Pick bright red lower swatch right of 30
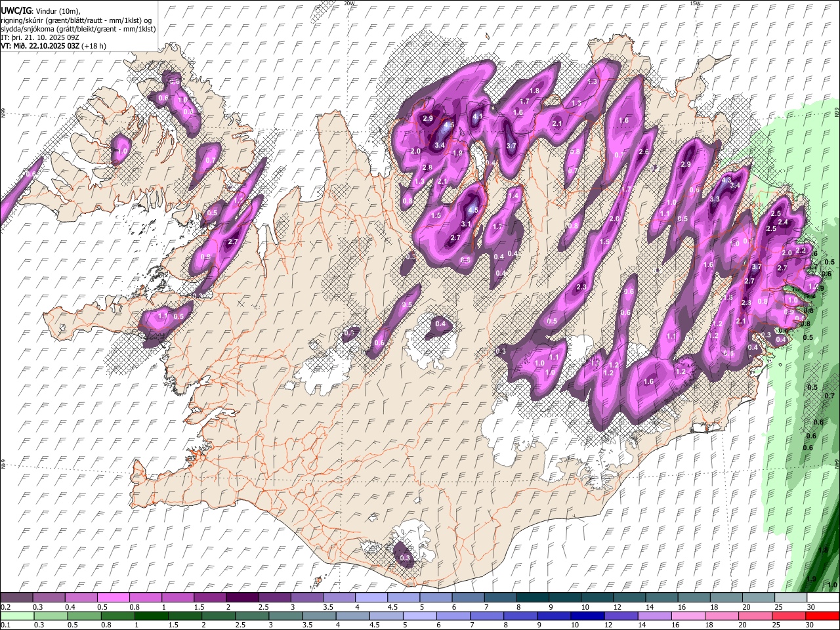This screenshot has height=630, width=840. (822, 616)
